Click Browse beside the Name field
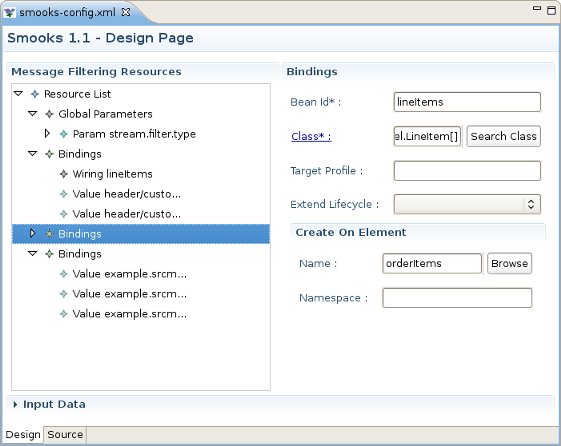Viewport: 561px width, 446px height. point(509,264)
